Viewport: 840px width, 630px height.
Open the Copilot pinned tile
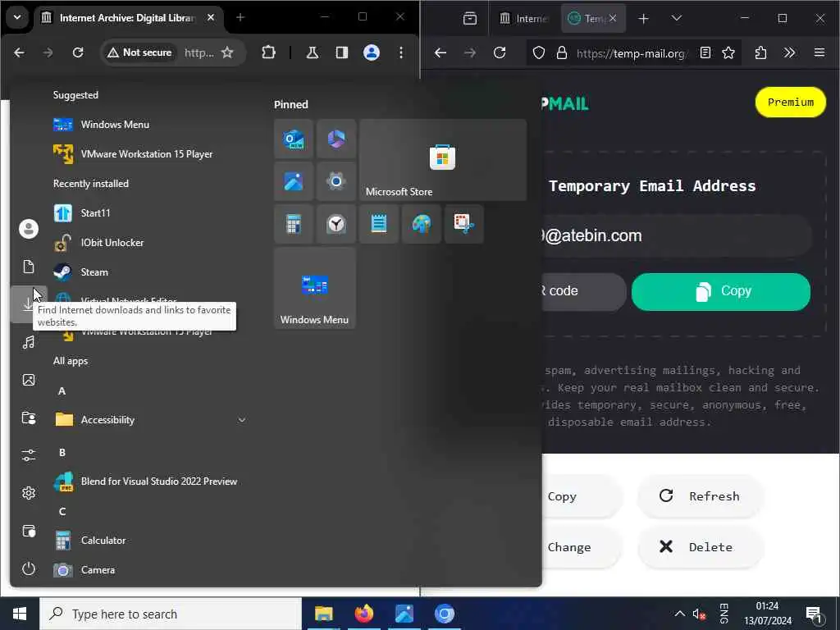(336, 139)
